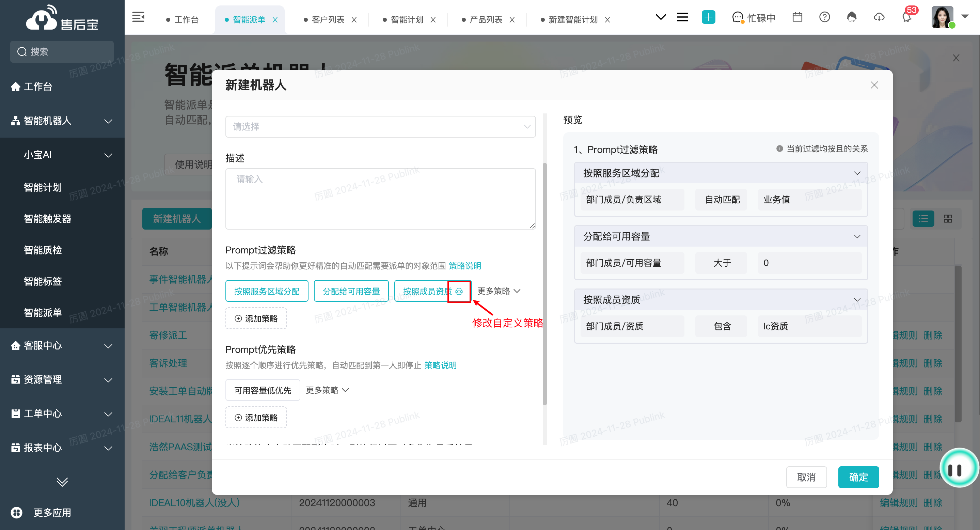This screenshot has height=530, width=980.
Task: Click the 取消 button
Action: click(806, 478)
